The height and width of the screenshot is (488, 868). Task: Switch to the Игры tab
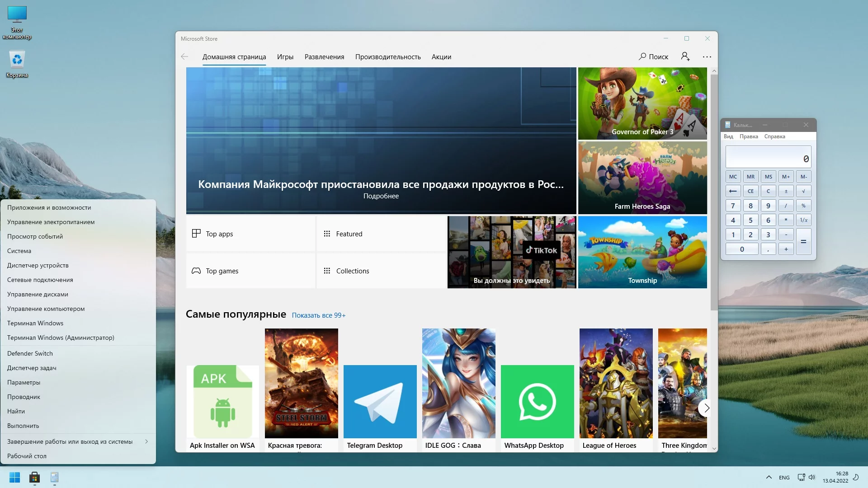click(x=285, y=57)
